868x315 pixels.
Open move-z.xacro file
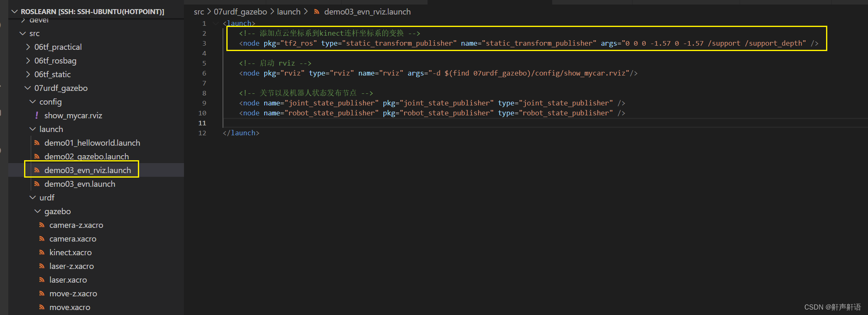(73, 293)
